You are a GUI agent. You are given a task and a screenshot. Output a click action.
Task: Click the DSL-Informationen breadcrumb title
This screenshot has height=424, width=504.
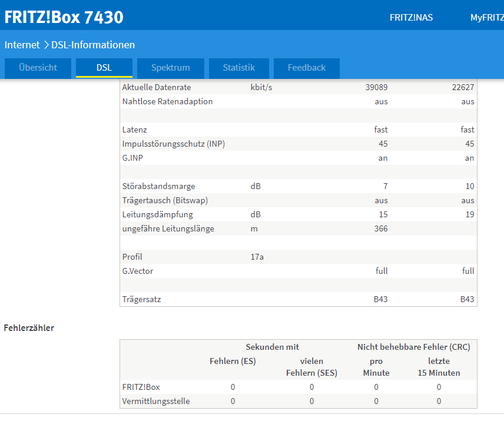tap(93, 45)
